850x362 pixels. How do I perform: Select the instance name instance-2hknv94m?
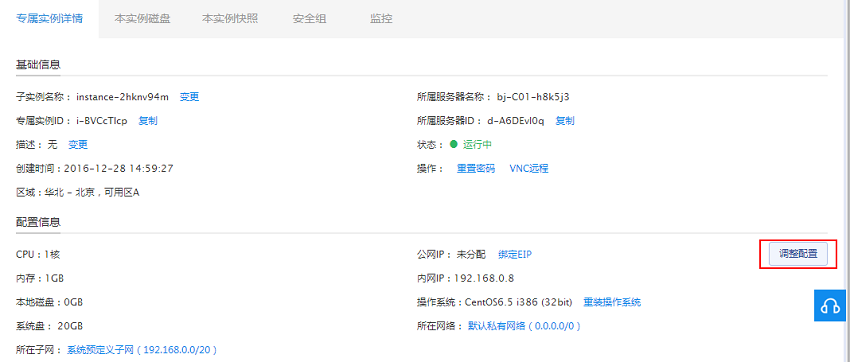[x=123, y=97]
